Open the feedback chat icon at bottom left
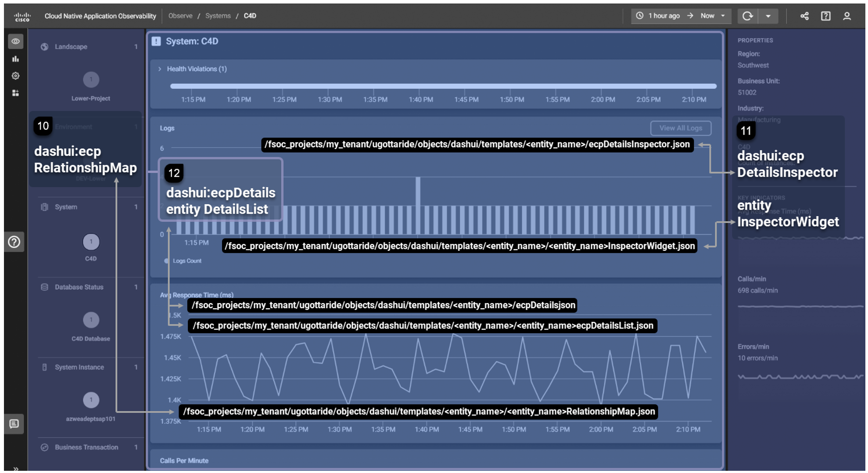This screenshot has height=473, width=868. (x=14, y=424)
